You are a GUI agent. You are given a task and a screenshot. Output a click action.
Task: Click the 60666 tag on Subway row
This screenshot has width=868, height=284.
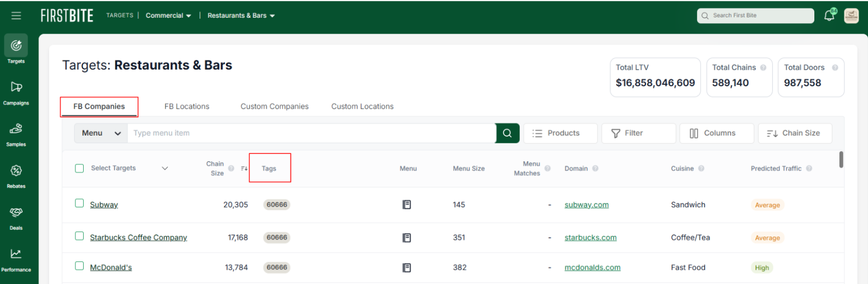pos(277,205)
